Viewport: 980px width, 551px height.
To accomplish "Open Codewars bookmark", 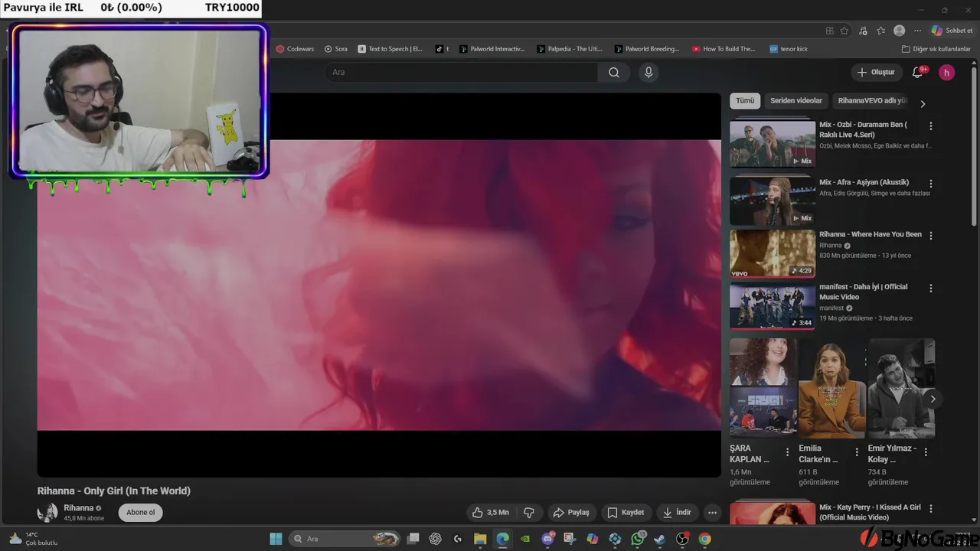I will [x=295, y=49].
